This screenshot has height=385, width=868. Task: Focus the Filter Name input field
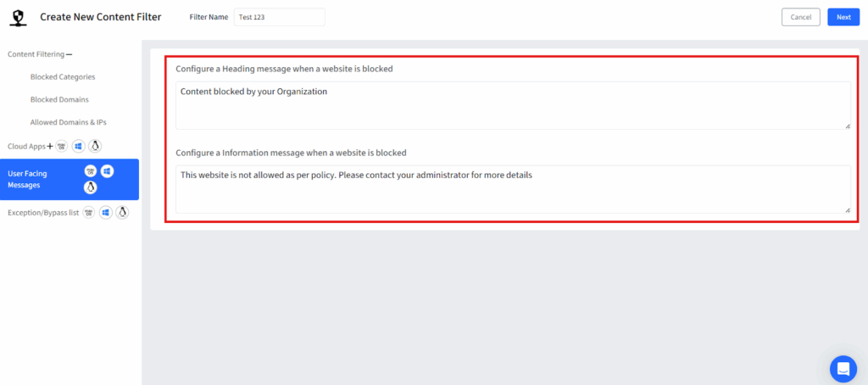(x=279, y=17)
